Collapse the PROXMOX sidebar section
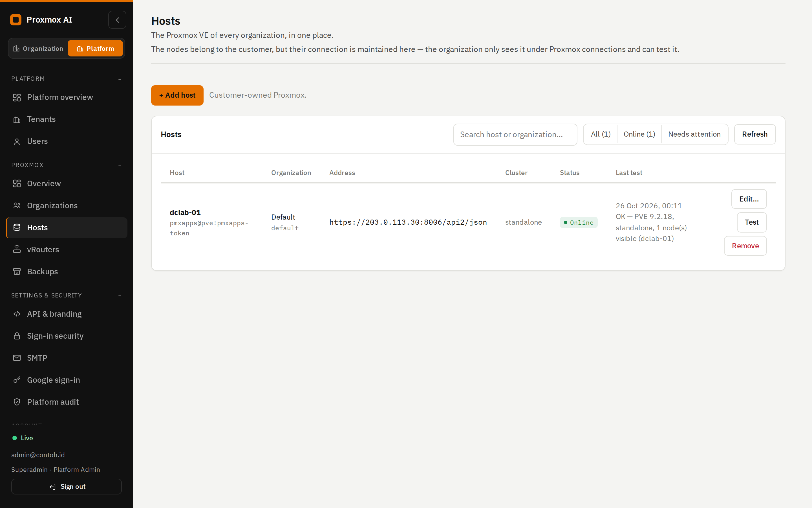 pyautogui.click(x=120, y=165)
